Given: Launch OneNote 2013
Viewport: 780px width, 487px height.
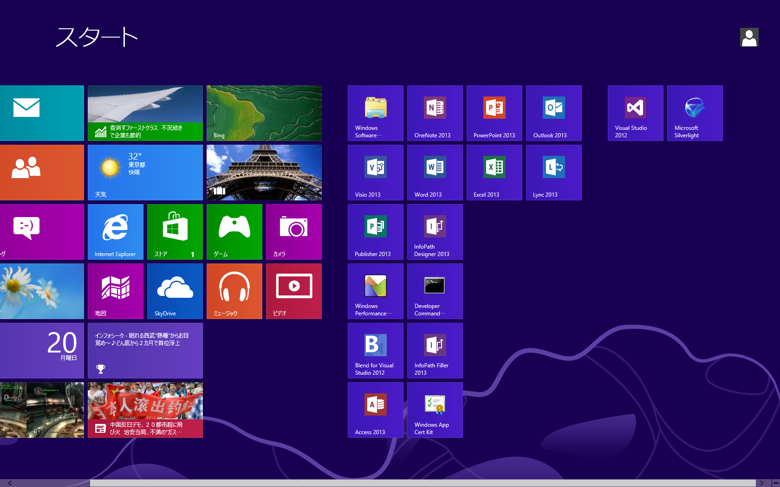Looking at the screenshot, I should pos(435,113).
